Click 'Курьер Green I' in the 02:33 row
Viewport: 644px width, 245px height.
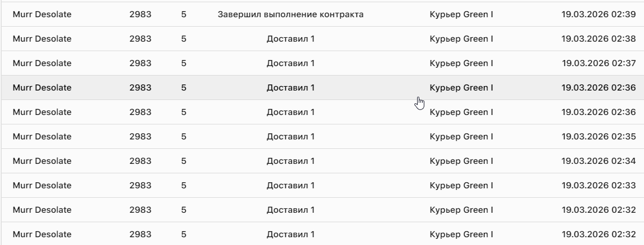(x=461, y=186)
